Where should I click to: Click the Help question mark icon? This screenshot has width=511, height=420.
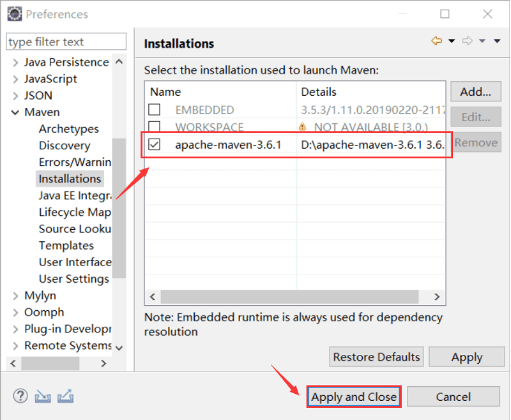tap(20, 396)
